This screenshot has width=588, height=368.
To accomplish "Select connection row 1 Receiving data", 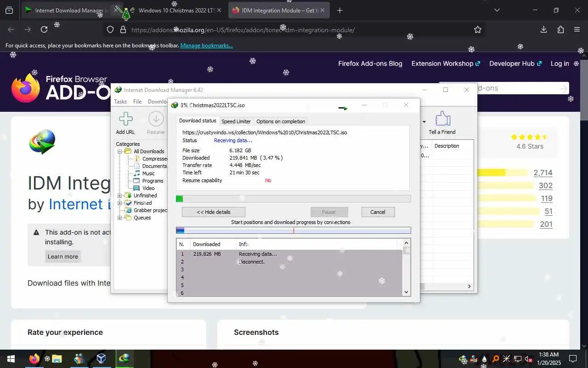I will pos(289,254).
